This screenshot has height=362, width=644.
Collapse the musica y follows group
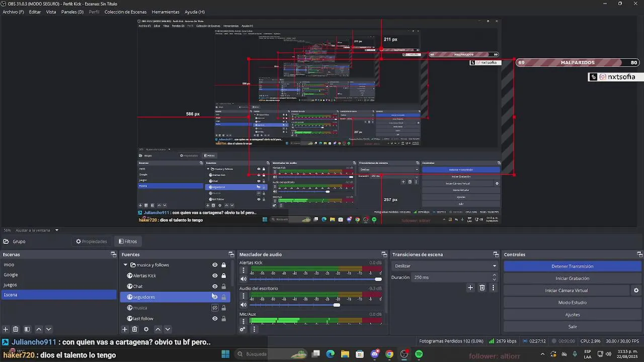coord(125,265)
